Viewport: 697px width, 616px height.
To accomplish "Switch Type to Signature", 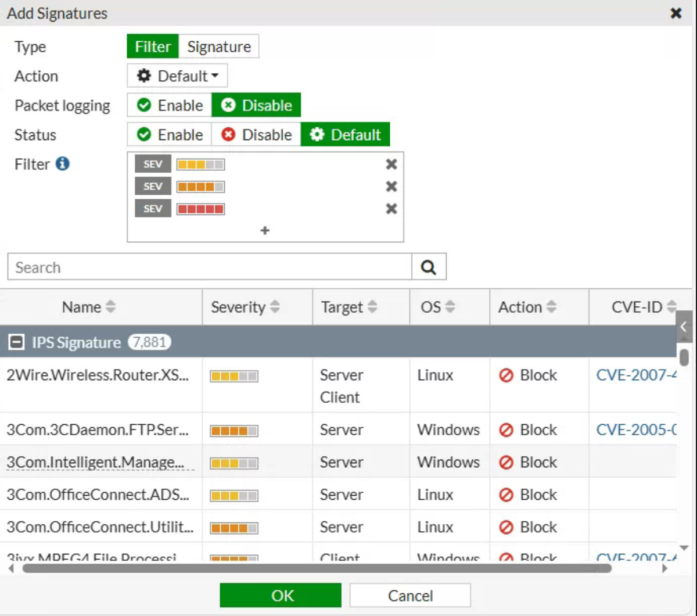I will point(219,46).
